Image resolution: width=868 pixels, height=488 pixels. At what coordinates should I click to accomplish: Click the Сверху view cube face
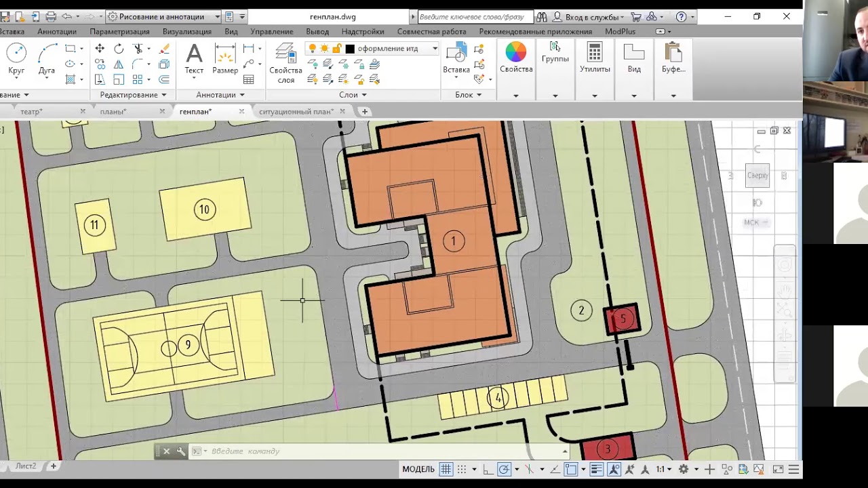[x=757, y=176]
